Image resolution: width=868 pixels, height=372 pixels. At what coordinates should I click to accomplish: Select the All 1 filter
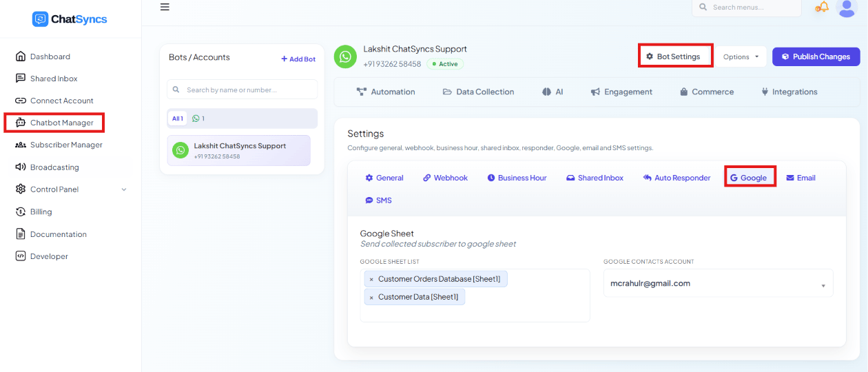point(178,118)
